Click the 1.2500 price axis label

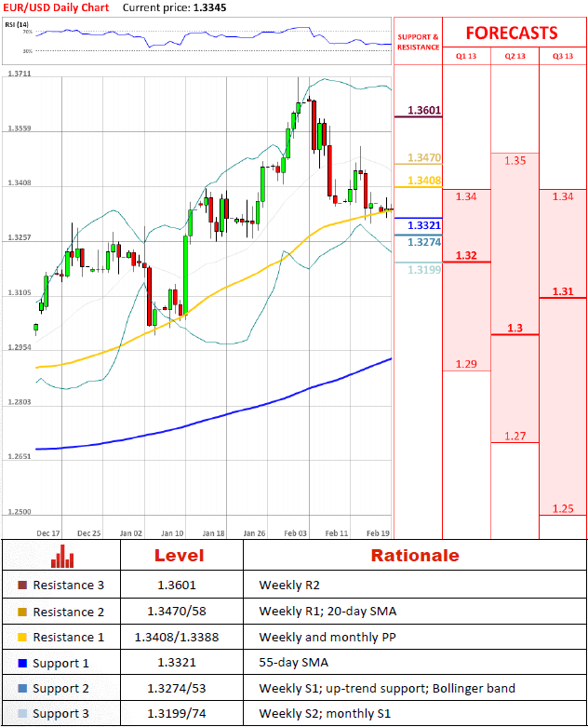point(20,512)
